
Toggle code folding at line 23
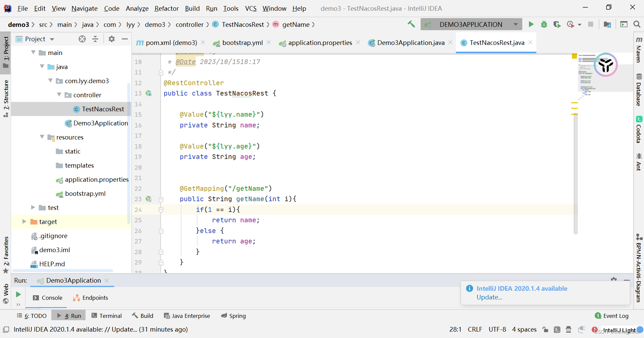(161, 199)
